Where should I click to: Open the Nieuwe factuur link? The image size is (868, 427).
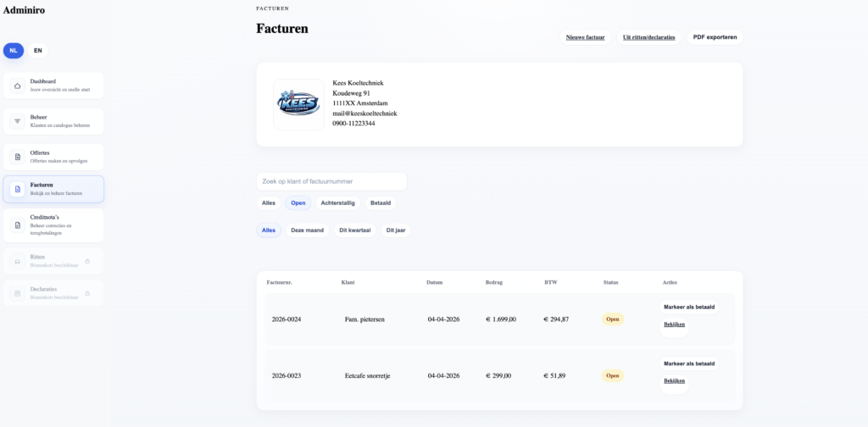[585, 37]
